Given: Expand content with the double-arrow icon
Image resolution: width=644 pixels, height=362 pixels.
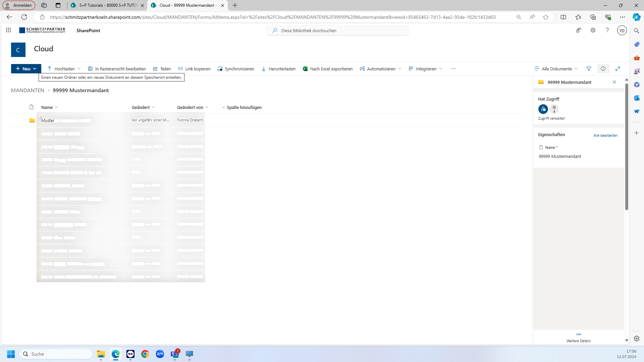Looking at the screenshot, I should click(618, 69).
